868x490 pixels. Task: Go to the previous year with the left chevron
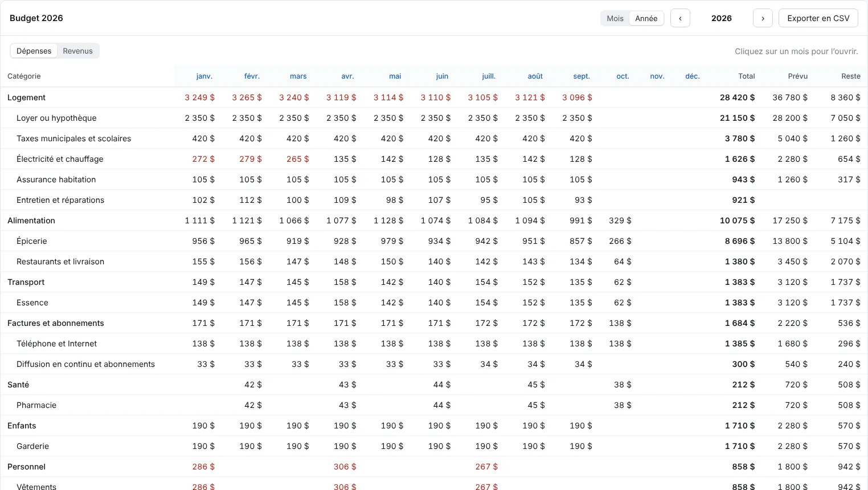click(x=680, y=18)
